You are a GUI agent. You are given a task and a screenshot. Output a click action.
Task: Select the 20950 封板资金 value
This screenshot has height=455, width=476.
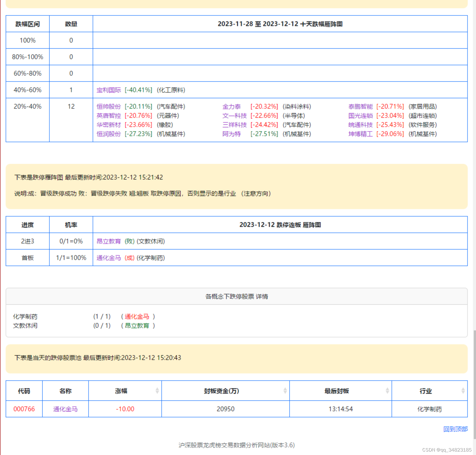click(225, 409)
